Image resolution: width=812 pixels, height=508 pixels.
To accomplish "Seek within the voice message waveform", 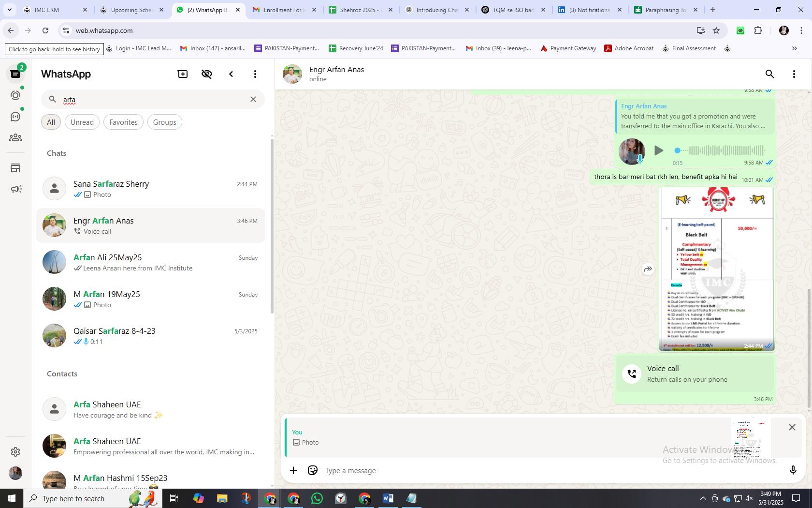I will [x=720, y=150].
